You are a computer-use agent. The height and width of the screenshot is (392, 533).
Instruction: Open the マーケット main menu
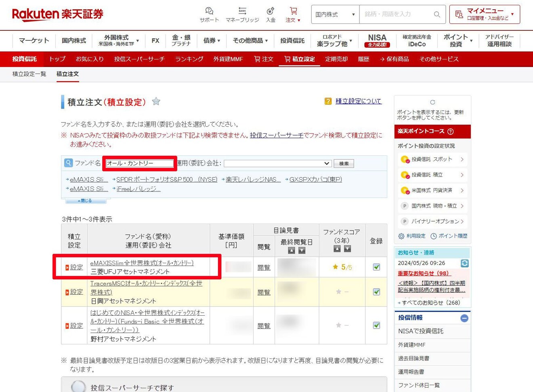[34, 41]
